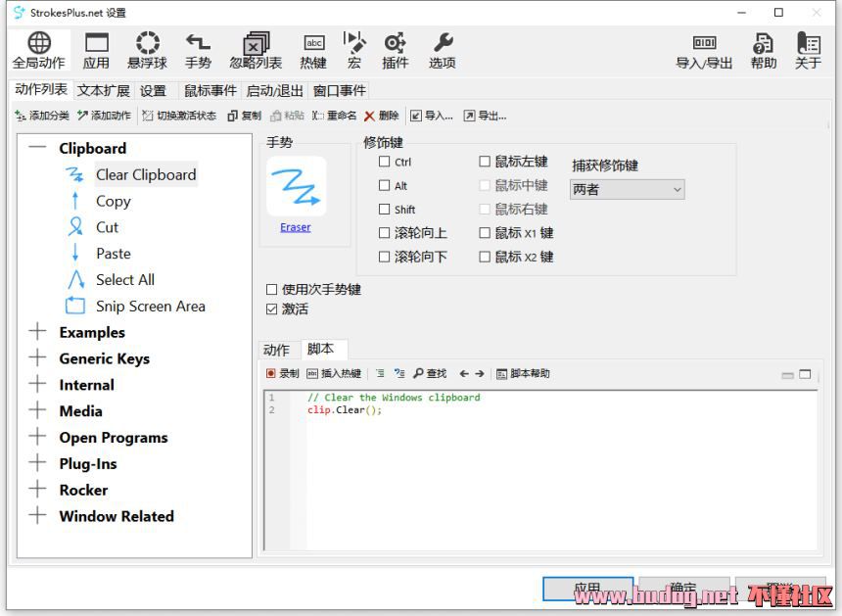Uncheck the 激活 active checkbox

(x=272, y=309)
